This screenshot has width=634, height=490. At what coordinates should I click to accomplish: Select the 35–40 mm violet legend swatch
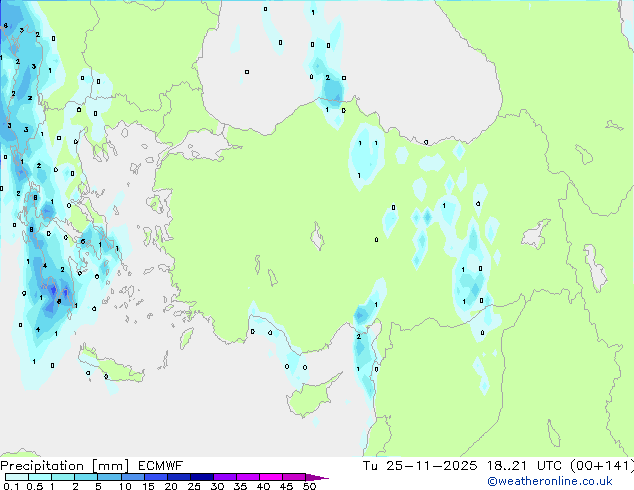click(x=248, y=477)
